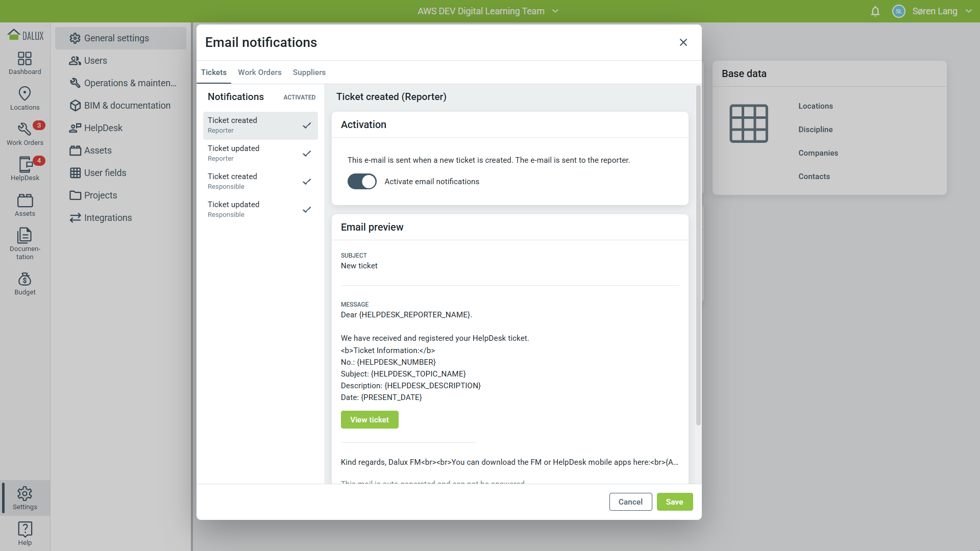Open the Integrations settings page
Image resolution: width=980 pixels, height=551 pixels.
pos(107,217)
